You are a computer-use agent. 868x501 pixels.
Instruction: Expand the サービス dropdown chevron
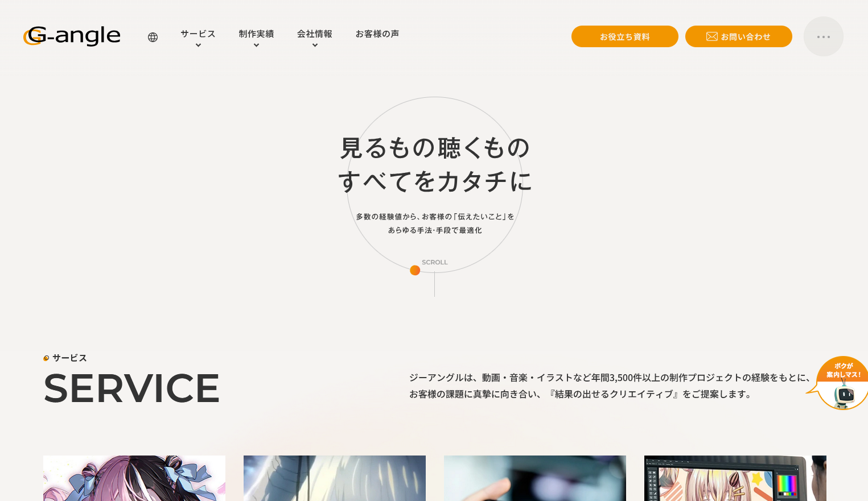[x=198, y=45]
